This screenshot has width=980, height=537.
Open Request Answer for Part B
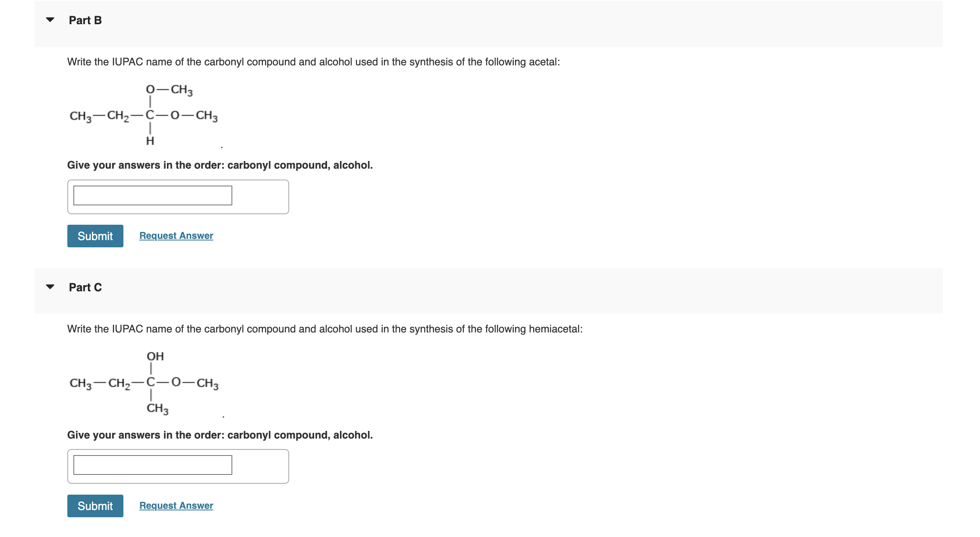point(175,236)
